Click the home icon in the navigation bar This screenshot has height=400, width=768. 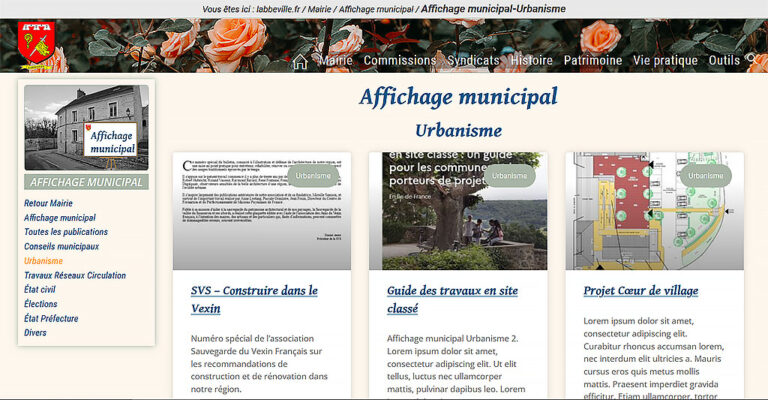300,62
